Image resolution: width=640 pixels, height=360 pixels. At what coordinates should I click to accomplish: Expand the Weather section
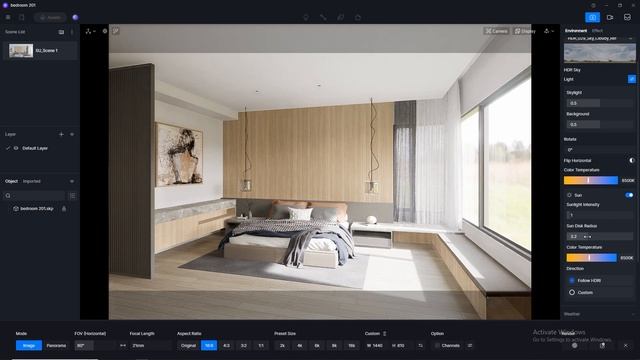(600, 314)
